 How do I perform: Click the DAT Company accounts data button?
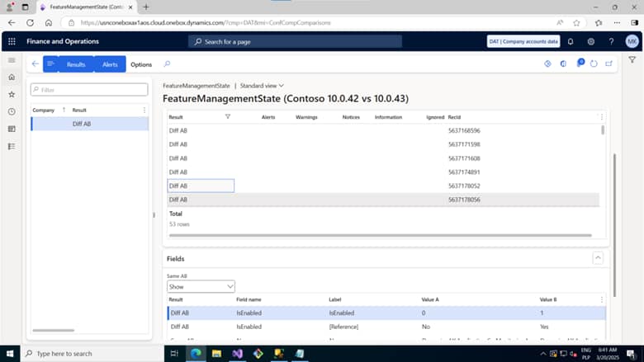pyautogui.click(x=523, y=41)
